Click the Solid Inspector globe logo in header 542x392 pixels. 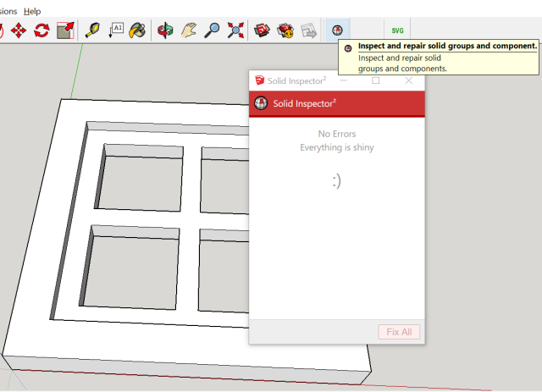tap(261, 103)
